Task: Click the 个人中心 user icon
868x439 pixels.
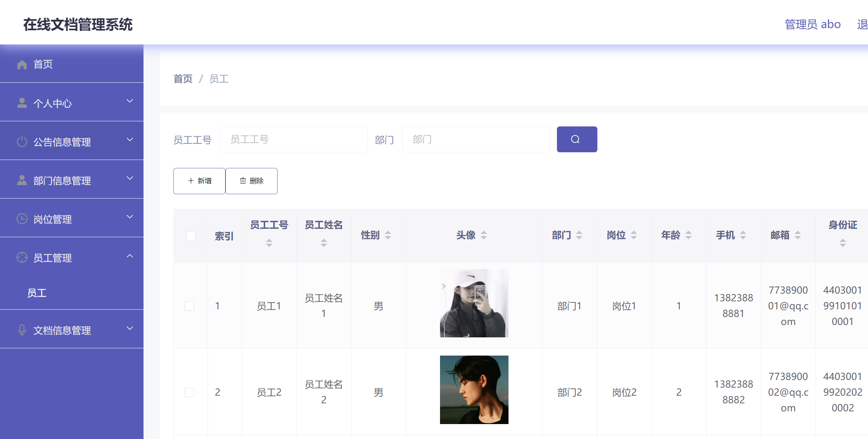Action: click(22, 103)
